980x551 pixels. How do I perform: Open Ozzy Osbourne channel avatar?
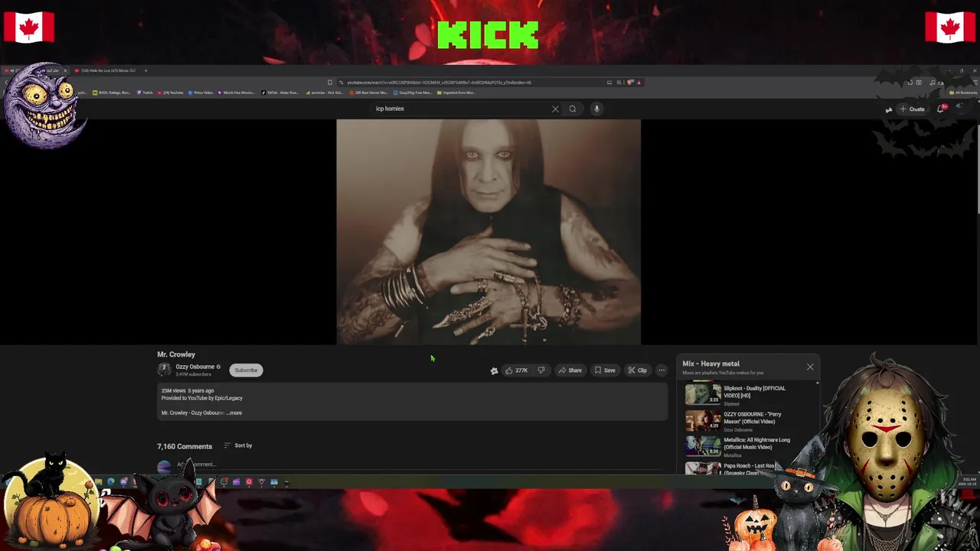coord(164,370)
